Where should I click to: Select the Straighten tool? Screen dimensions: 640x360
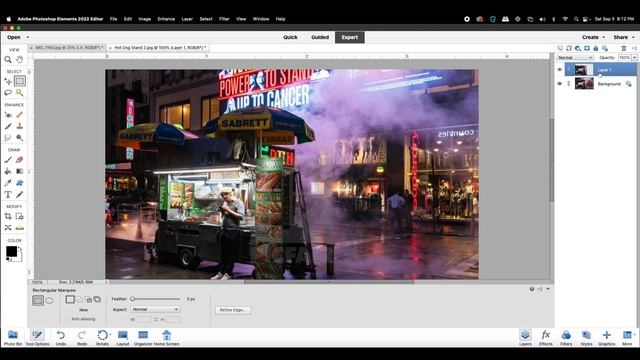20,228
